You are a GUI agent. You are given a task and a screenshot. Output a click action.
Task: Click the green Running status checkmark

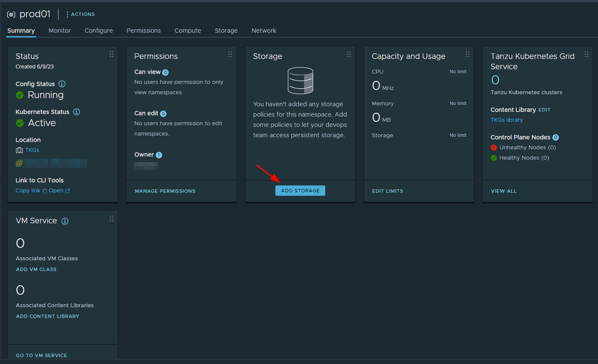pos(20,95)
